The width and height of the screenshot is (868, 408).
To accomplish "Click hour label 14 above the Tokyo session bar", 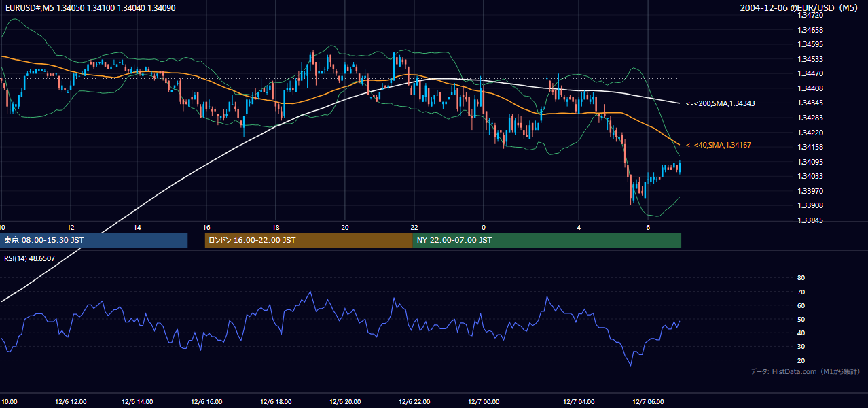I will 137,227.
